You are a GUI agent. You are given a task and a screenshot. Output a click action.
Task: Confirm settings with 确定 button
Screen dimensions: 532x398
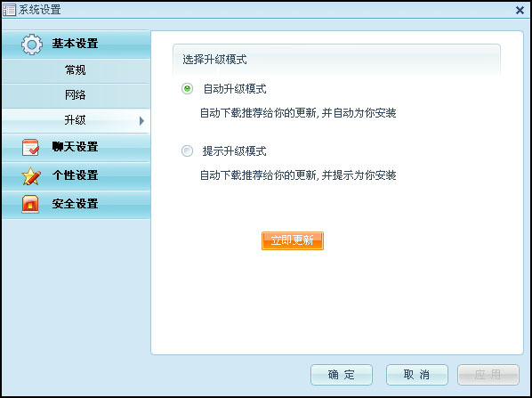342,375
